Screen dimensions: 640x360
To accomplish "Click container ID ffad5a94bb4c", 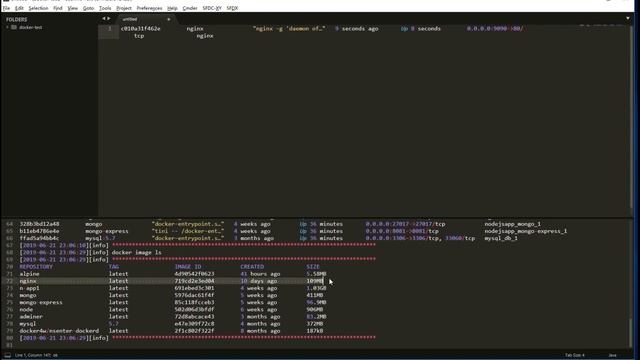I will click(x=39, y=238).
